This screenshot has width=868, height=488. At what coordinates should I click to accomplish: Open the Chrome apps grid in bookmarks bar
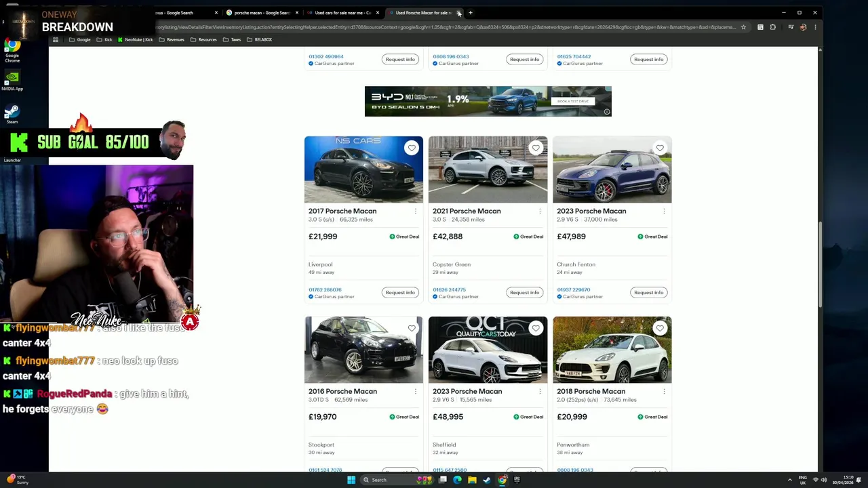56,40
